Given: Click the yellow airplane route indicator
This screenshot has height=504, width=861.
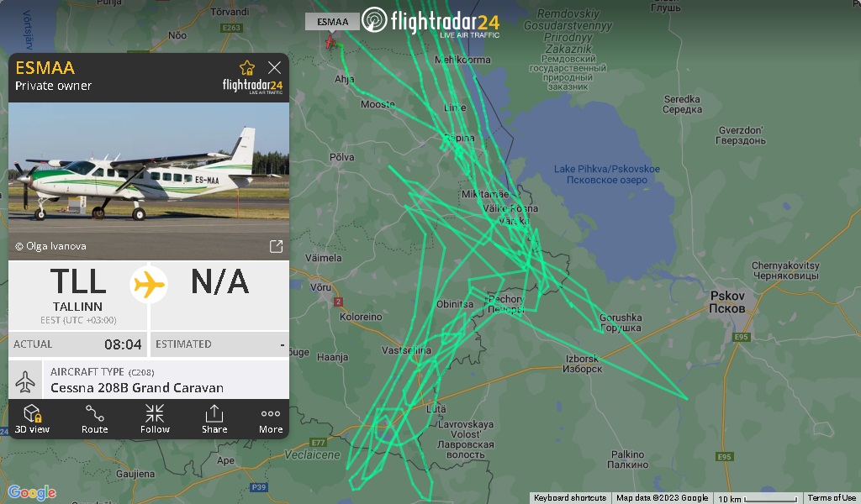Looking at the screenshot, I should tap(149, 285).
